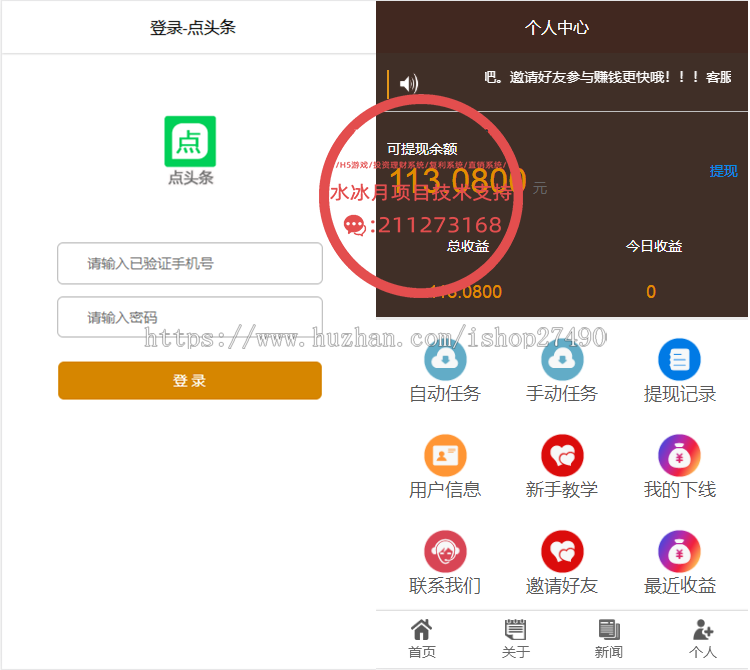The image size is (750, 670).
Task: Open the 我的下线 money bag icon
Action: [679, 455]
